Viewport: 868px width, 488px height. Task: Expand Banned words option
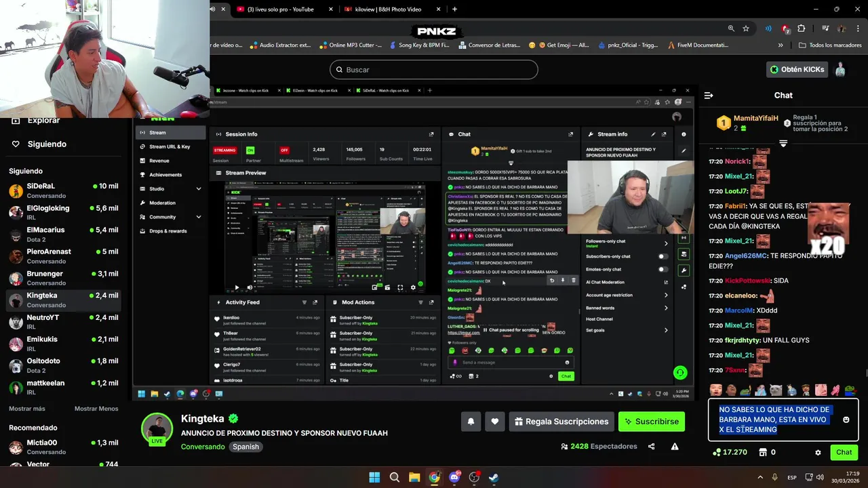666,308
